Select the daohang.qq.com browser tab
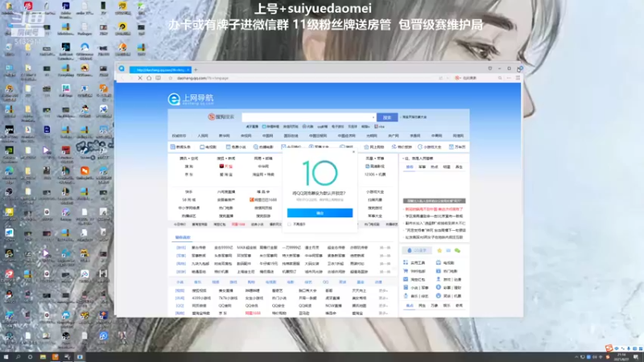This screenshot has width=644, height=362. point(160,70)
